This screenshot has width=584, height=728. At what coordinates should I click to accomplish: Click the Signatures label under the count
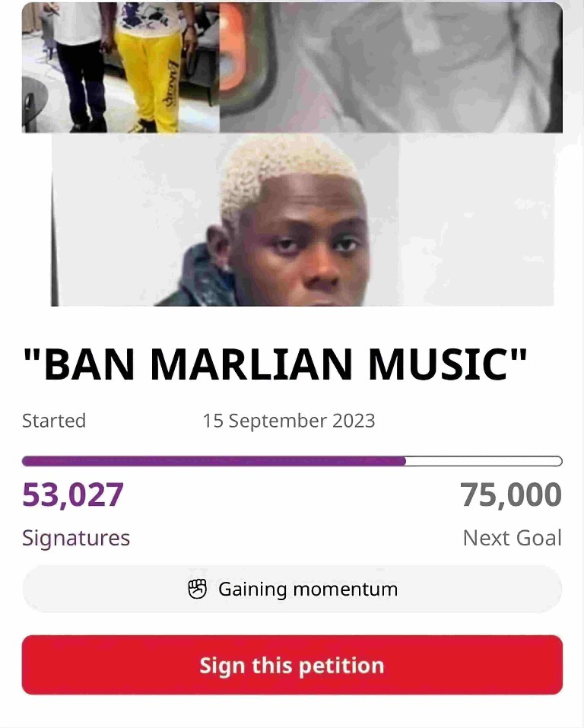[76, 538]
